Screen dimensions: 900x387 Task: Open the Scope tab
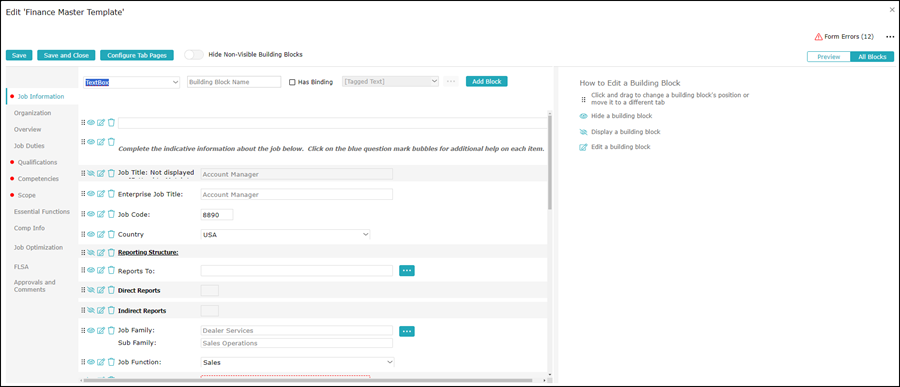(x=26, y=195)
